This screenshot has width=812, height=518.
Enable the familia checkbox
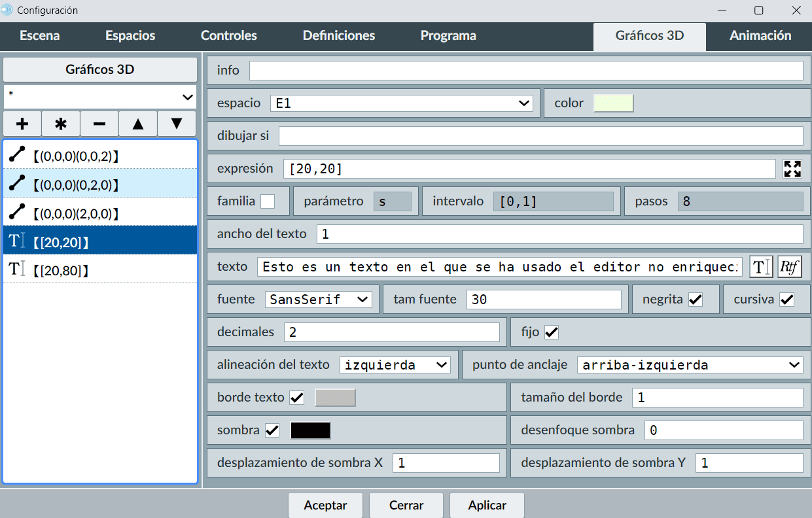click(268, 201)
